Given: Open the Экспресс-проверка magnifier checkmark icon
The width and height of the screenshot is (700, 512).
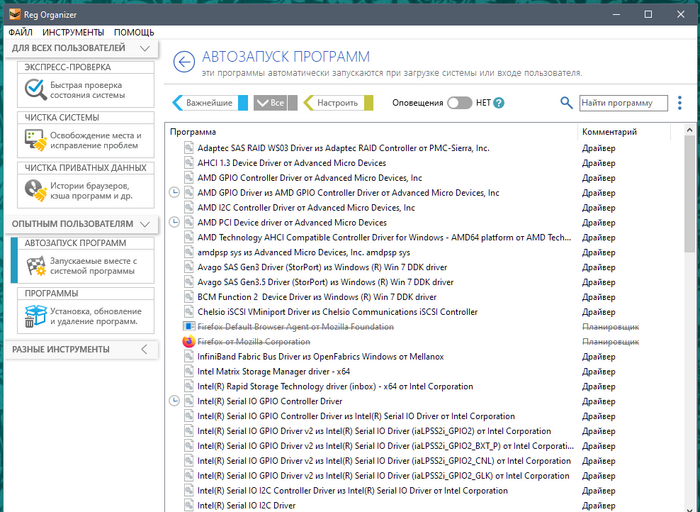Looking at the screenshot, I should click(x=35, y=88).
